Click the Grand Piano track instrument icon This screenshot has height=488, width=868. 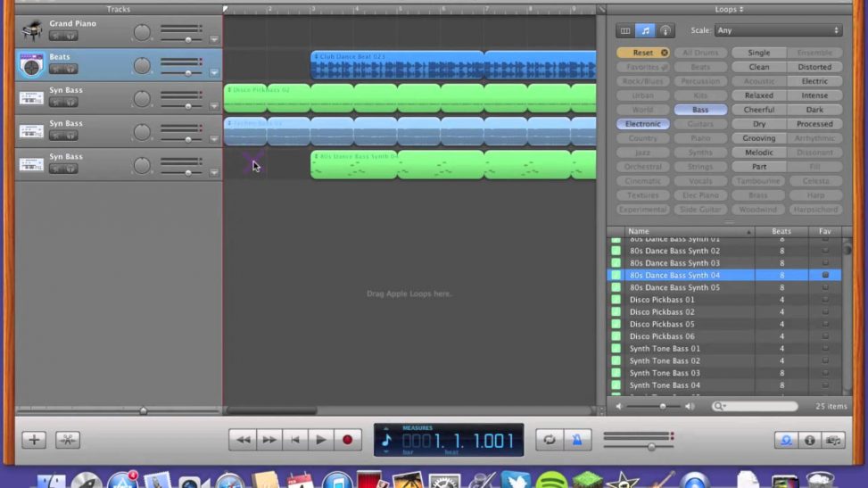[x=32, y=30]
